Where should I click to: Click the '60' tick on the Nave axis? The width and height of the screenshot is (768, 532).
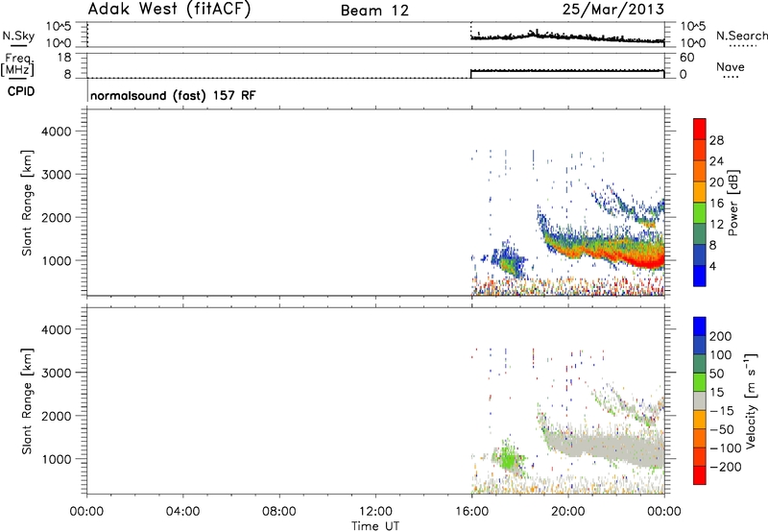(686, 58)
